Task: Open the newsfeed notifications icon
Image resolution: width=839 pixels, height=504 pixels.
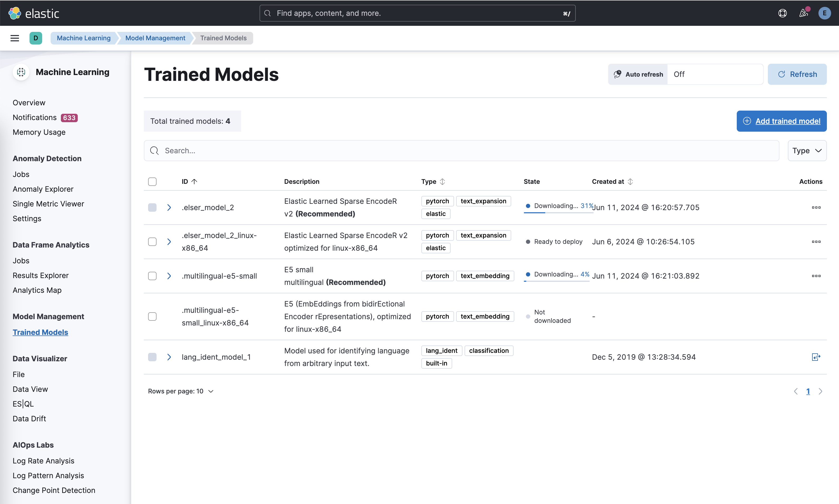Action: click(x=804, y=13)
